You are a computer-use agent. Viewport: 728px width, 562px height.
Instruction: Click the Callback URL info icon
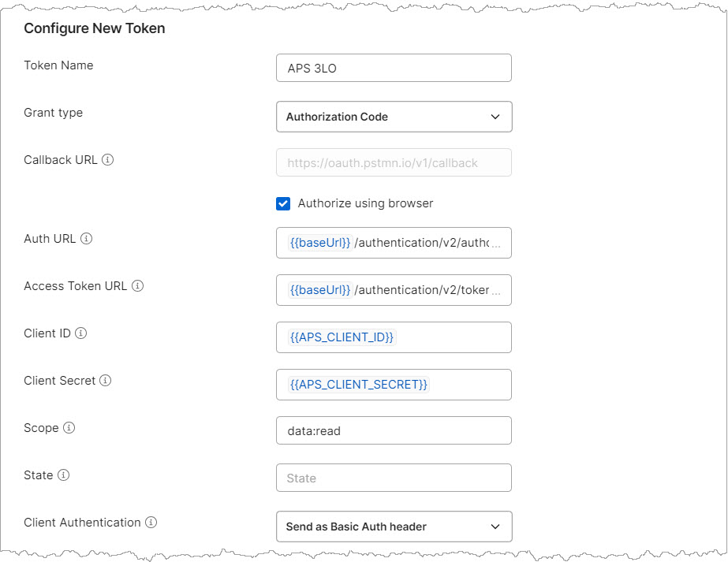pos(108,160)
